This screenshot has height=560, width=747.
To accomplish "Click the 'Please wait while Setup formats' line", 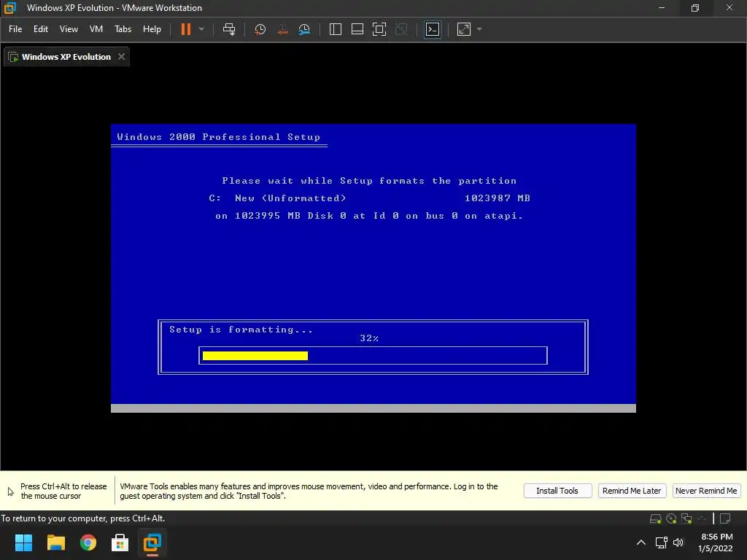I will coord(369,181).
